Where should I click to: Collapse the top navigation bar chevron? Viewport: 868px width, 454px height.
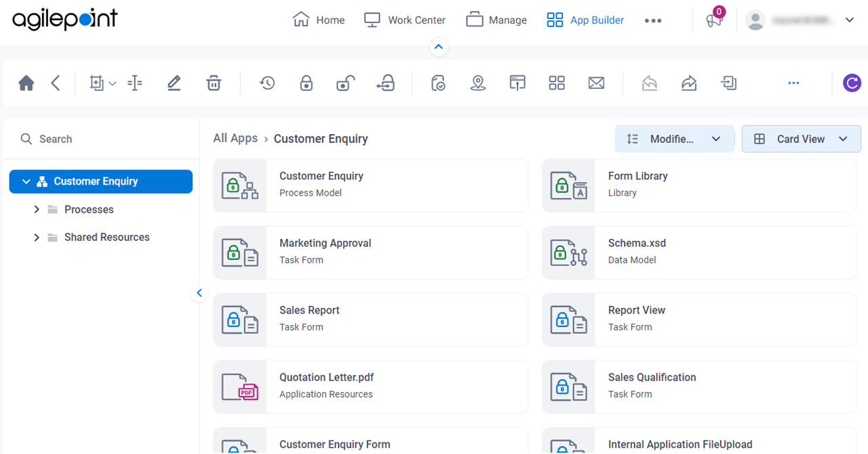pos(438,47)
